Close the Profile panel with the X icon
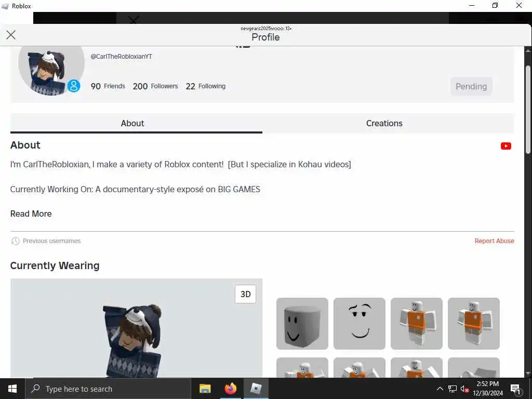 tap(11, 35)
